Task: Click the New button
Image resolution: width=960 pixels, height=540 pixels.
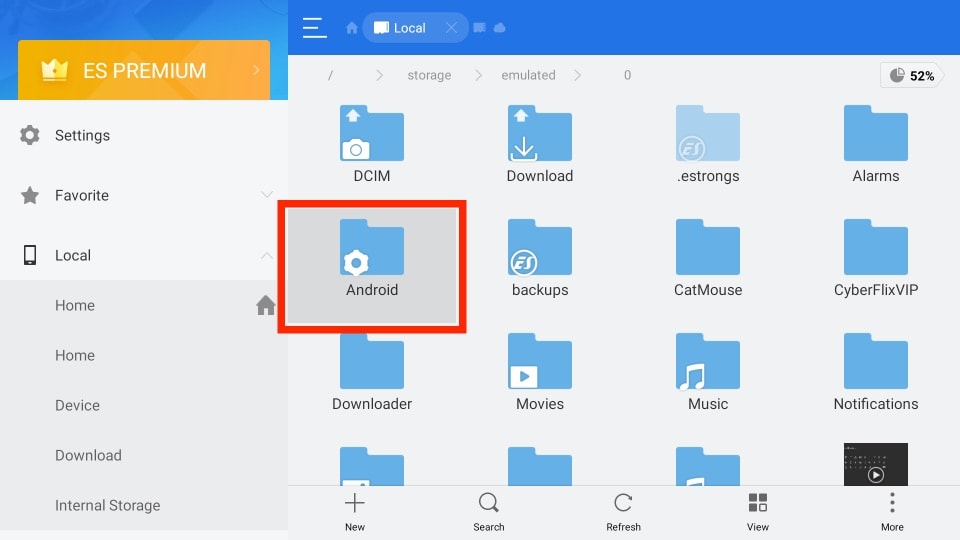Action: point(355,512)
